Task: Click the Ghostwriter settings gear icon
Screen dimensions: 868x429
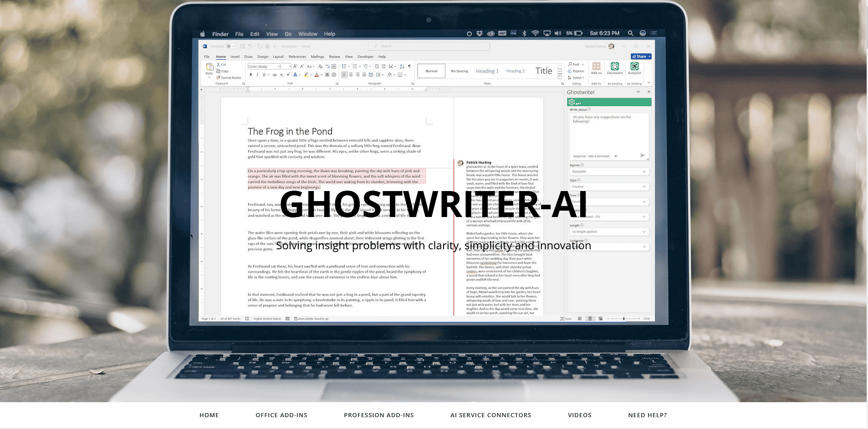Action: pos(572,102)
